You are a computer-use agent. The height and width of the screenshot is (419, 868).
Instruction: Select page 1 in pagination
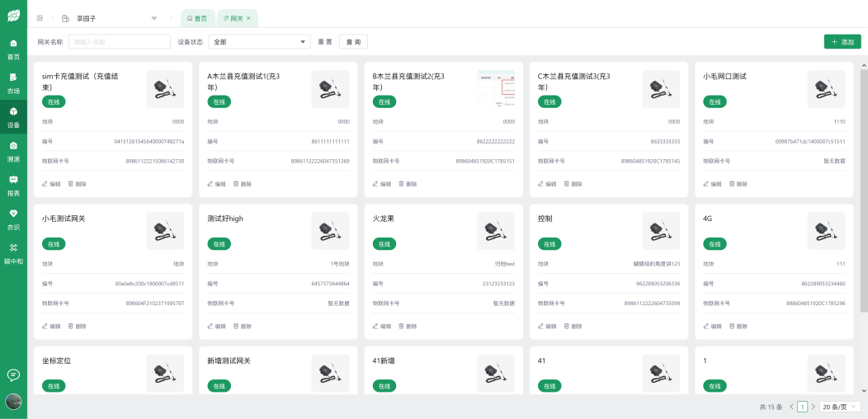point(802,407)
